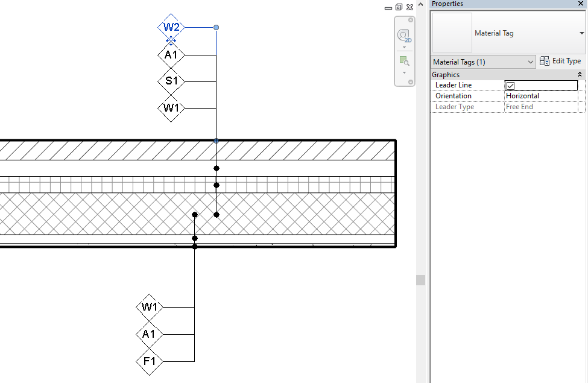Viewport: 588px width, 383px height.
Task: Click the zoom region icon in navigation bar
Action: tap(404, 61)
